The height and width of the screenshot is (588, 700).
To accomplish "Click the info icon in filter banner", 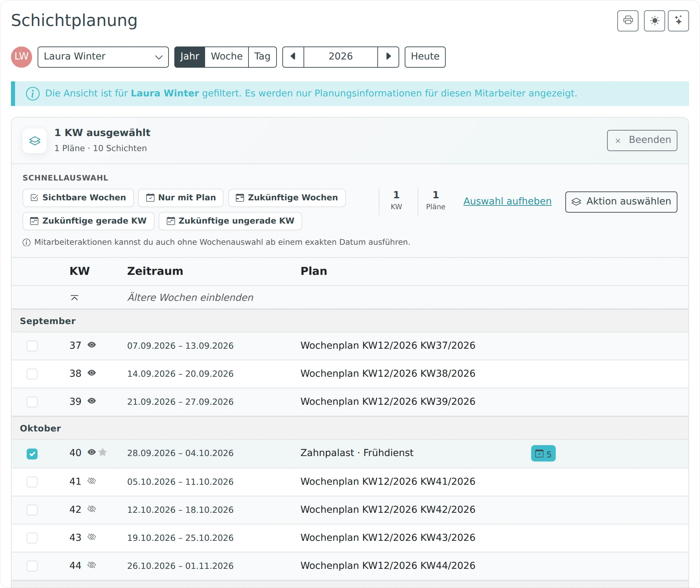I will point(32,93).
